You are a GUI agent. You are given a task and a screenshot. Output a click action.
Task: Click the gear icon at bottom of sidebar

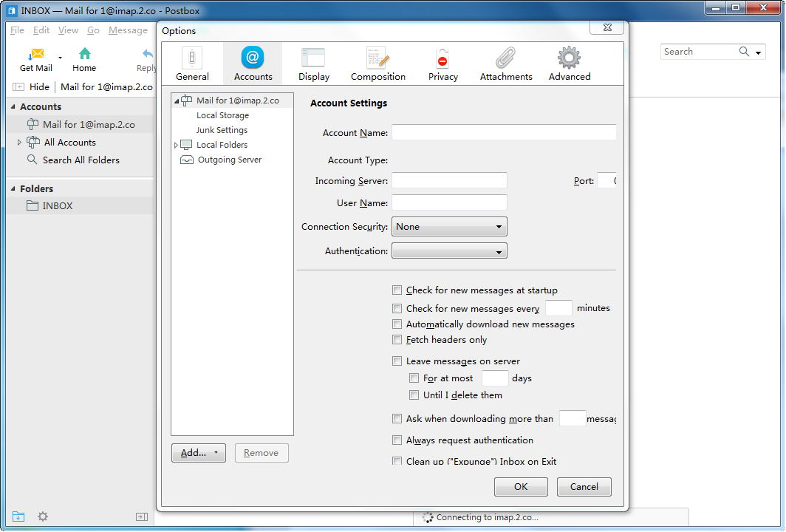[43, 516]
